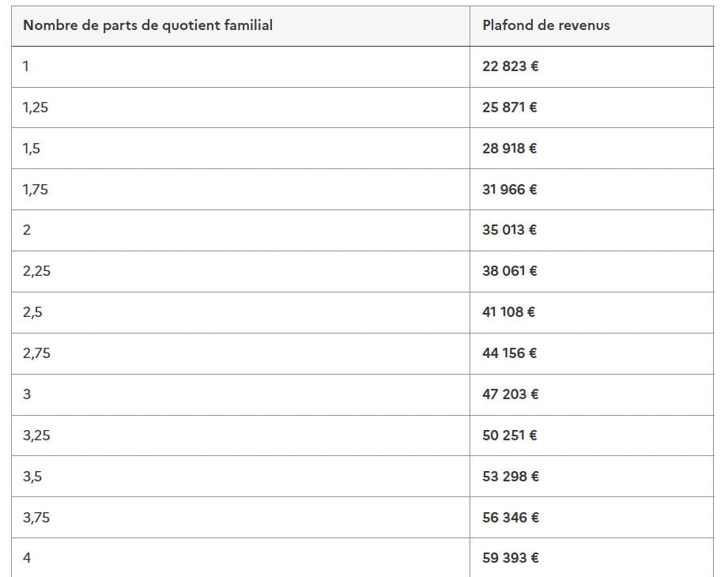Select the 2,25 parts cell
This screenshot has height=577, width=728.
36,271
